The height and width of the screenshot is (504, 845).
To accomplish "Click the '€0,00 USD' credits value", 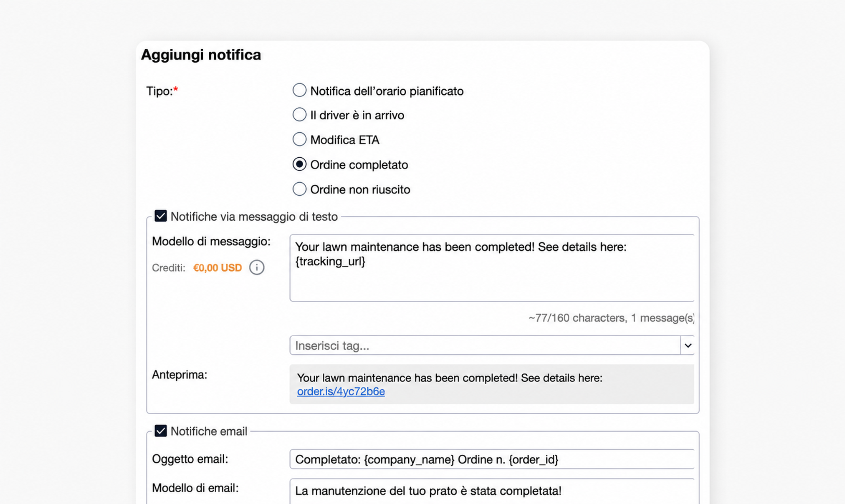I will (x=218, y=268).
